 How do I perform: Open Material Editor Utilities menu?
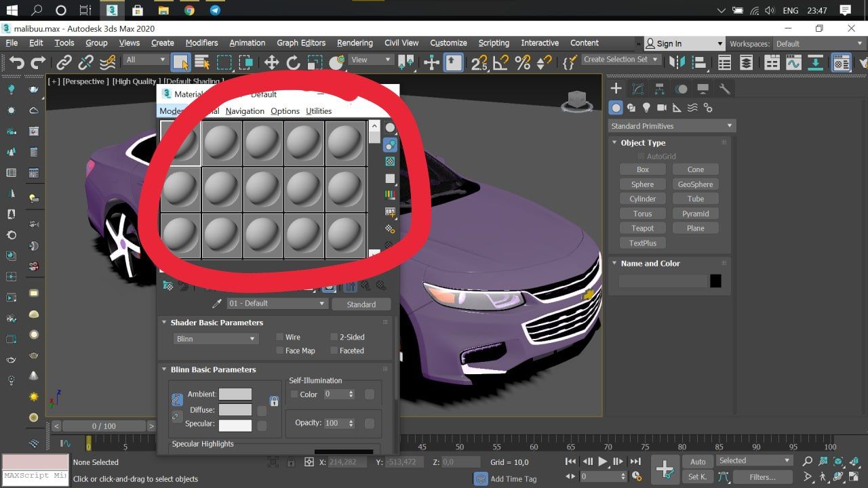click(319, 111)
